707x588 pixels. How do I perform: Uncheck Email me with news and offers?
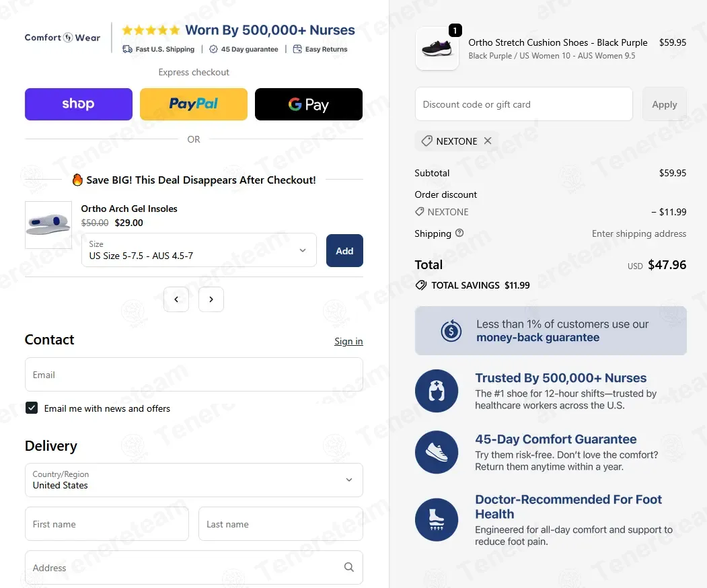(x=32, y=408)
